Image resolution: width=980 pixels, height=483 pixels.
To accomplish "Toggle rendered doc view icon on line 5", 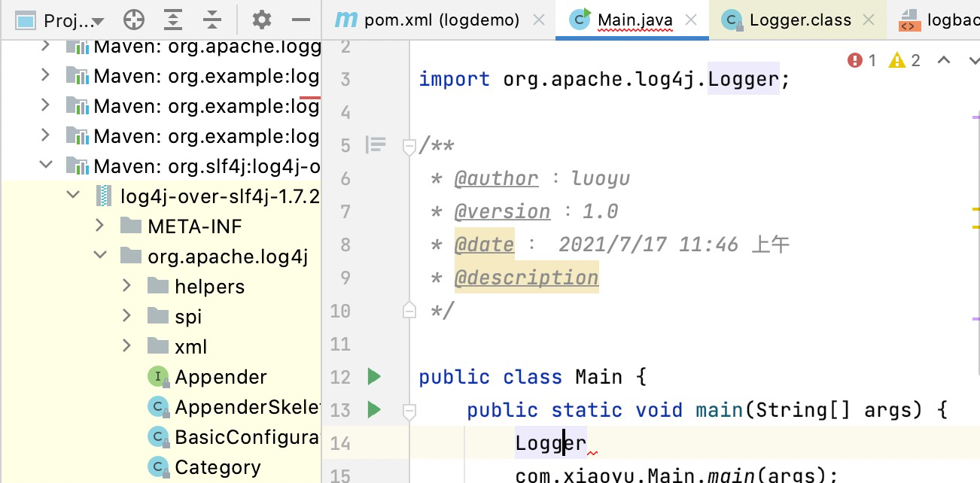I will 375,144.
